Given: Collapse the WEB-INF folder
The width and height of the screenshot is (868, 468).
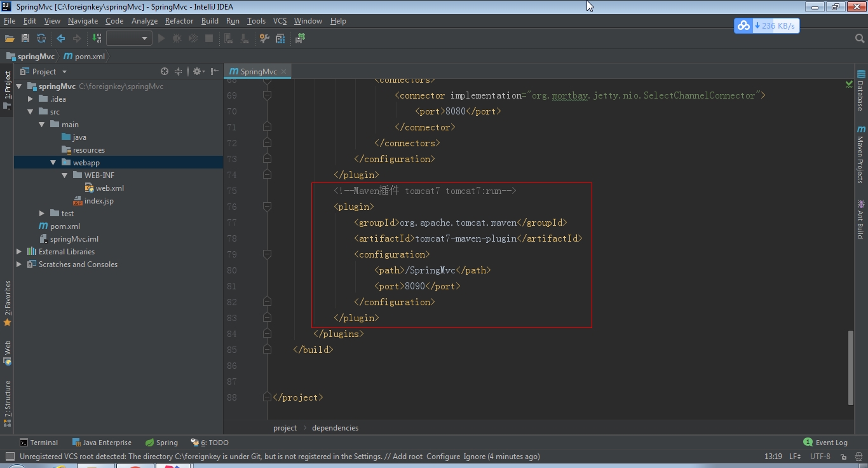Looking at the screenshot, I should [65, 175].
